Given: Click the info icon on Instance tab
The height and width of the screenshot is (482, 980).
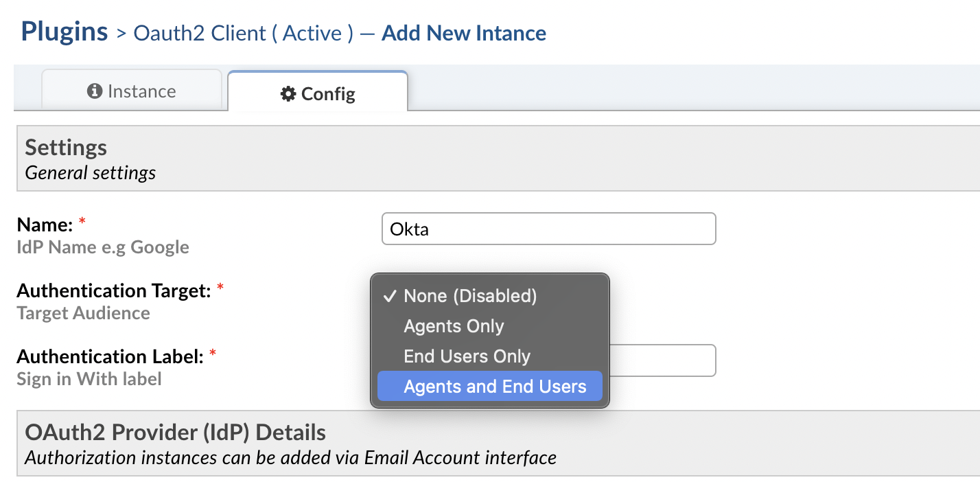Looking at the screenshot, I should (94, 90).
